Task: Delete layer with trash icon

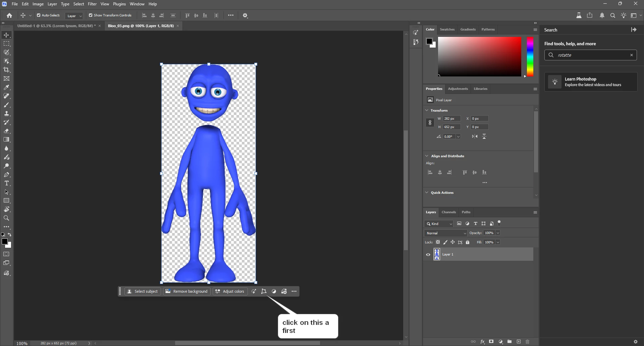Action: 528,342
